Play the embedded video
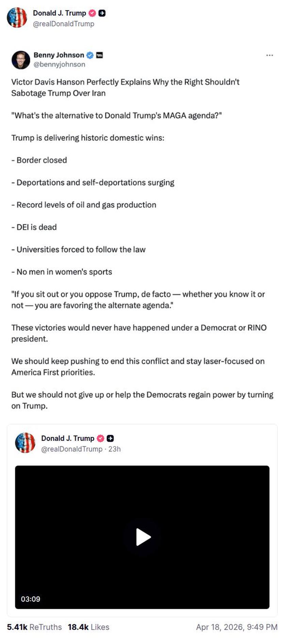The image size is (286, 644). 143,537
